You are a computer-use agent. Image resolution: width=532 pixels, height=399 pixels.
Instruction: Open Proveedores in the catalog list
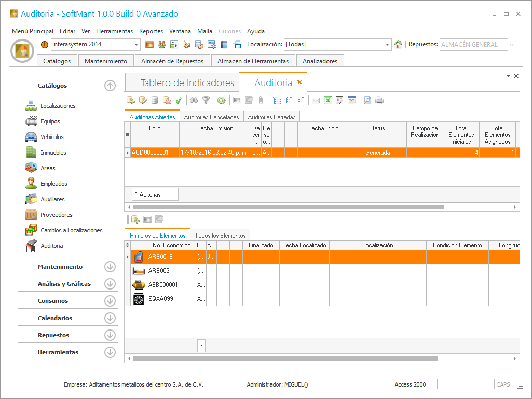(x=57, y=215)
